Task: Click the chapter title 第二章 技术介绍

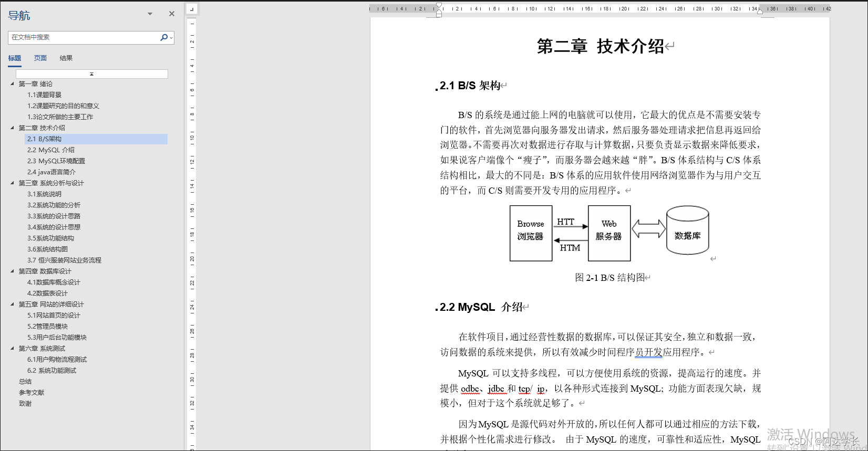Action: click(601, 46)
